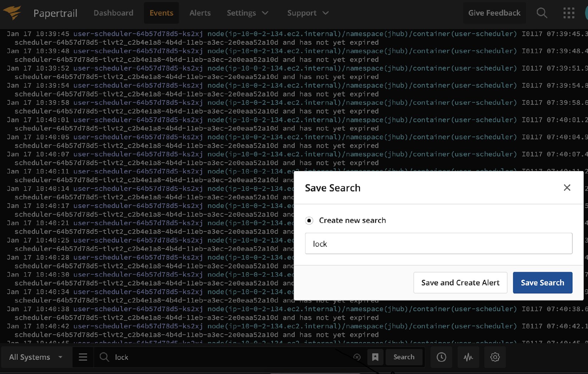The width and height of the screenshot is (588, 374).
Task: Open the Alerts section
Action: point(200,13)
